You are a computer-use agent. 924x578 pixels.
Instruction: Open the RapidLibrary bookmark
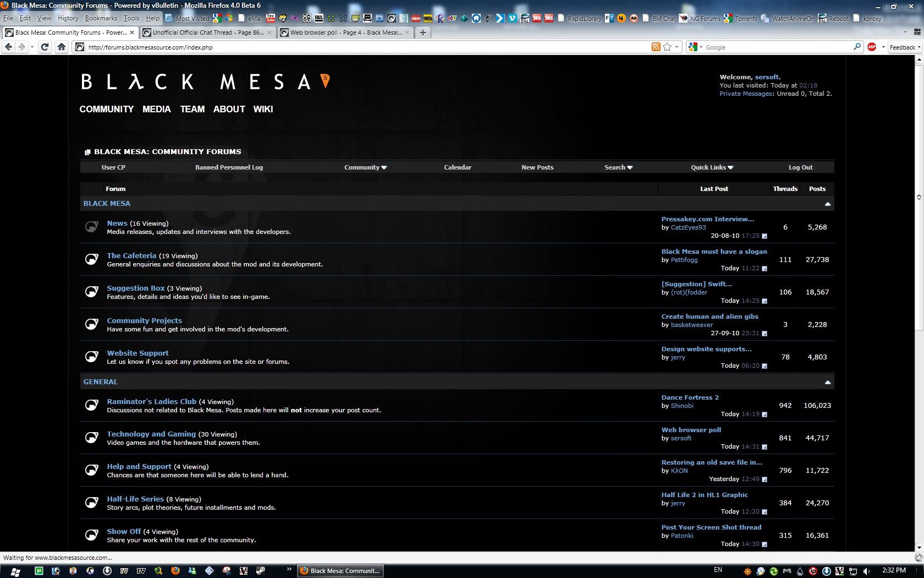579,18
